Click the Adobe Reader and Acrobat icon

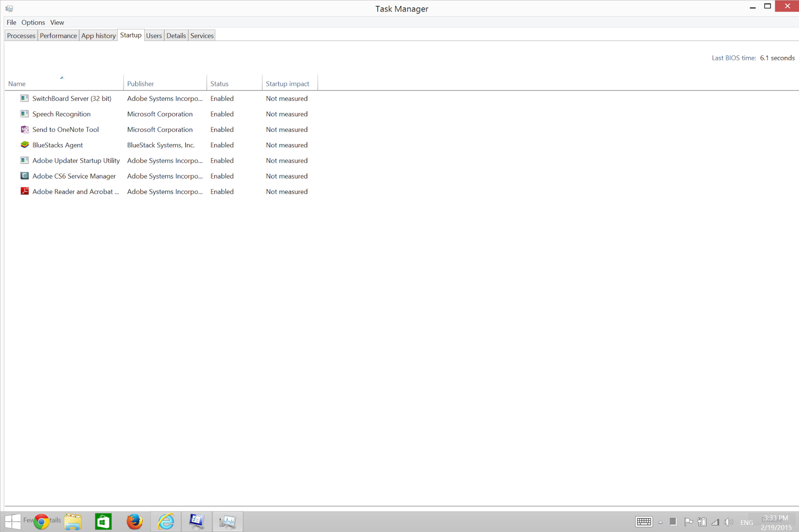(24, 191)
